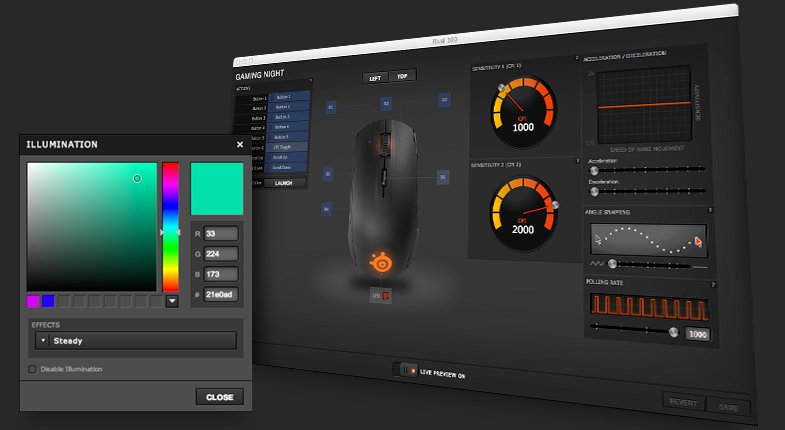The height and width of the screenshot is (430, 785).
Task: Click the Angle Snapping slider handle
Action: pos(612,264)
